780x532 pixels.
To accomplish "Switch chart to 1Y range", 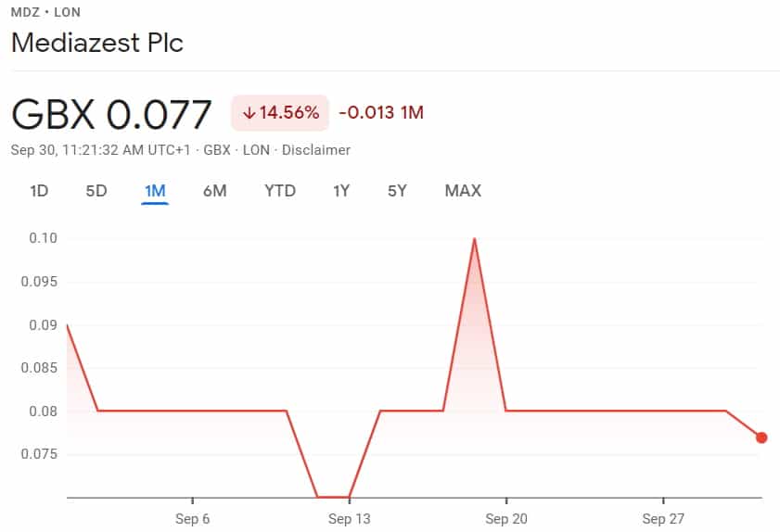I will pyautogui.click(x=341, y=191).
